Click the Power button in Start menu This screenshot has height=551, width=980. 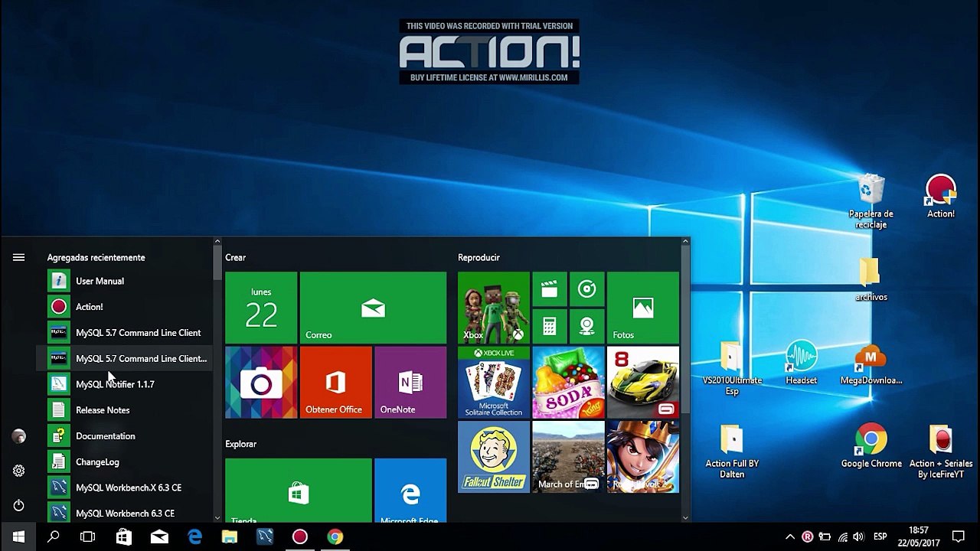(x=18, y=505)
